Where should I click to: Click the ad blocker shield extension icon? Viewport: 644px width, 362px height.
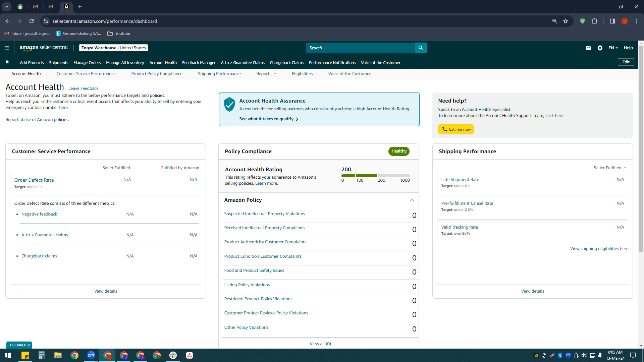582,21
